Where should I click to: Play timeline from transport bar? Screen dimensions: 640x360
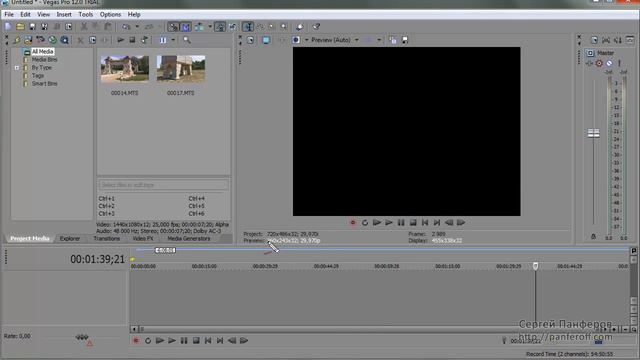pos(172,340)
